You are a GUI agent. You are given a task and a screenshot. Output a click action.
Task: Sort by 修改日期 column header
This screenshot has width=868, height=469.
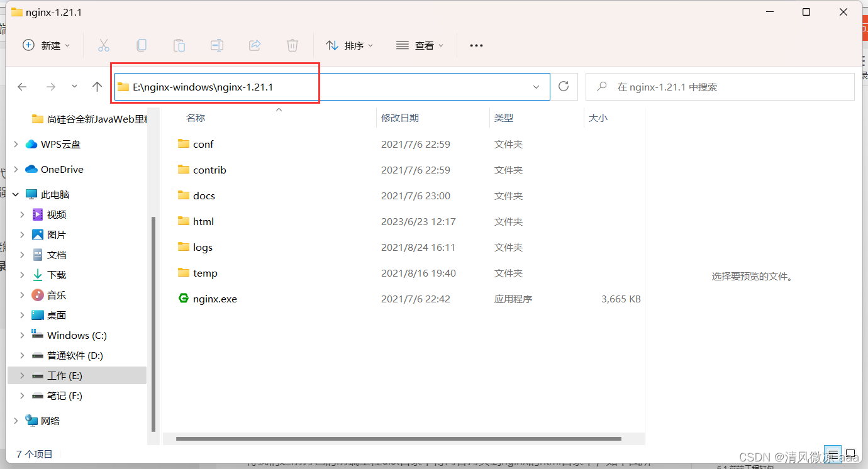pos(400,118)
